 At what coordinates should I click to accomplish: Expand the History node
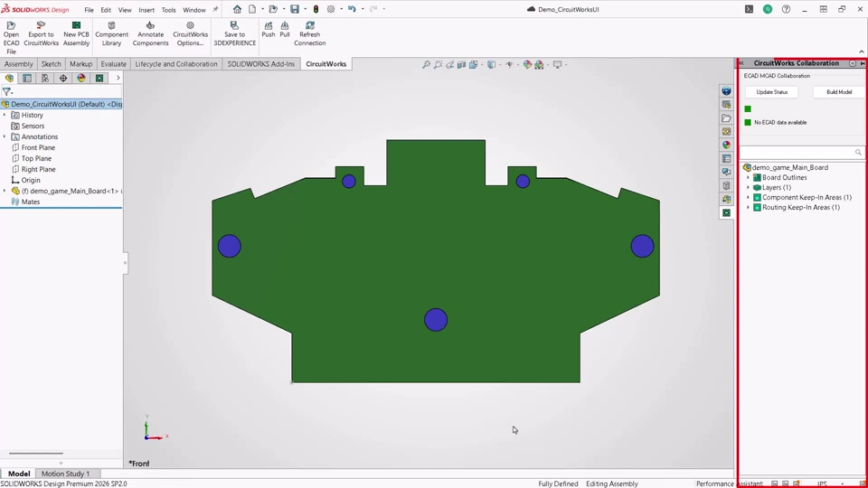click(5, 115)
